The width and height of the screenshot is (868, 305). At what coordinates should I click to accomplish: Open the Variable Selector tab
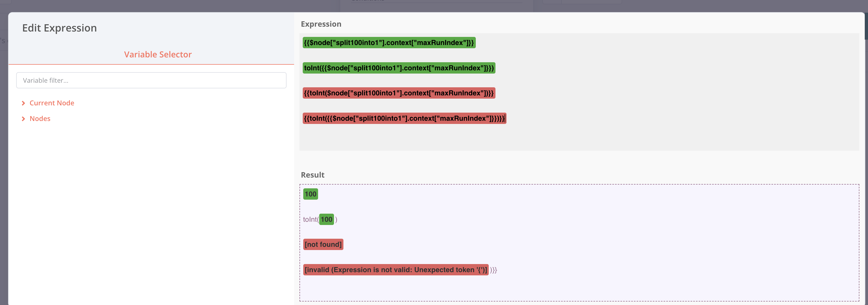(158, 54)
